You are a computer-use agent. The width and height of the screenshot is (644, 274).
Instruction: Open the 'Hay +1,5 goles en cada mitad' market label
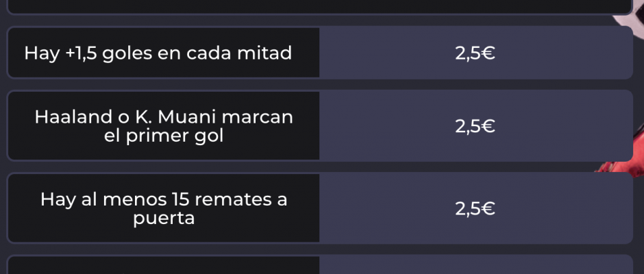pyautogui.click(x=158, y=53)
